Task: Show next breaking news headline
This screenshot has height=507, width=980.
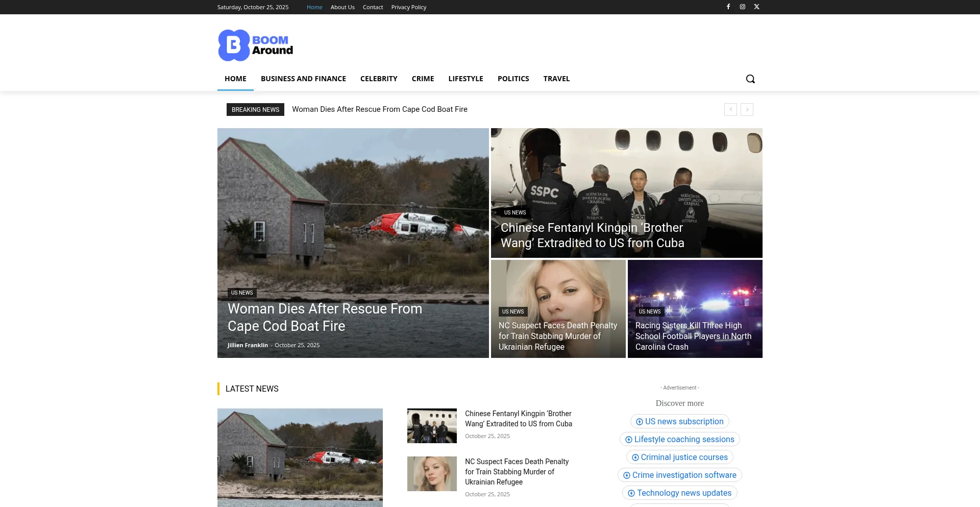Action: coord(747,109)
